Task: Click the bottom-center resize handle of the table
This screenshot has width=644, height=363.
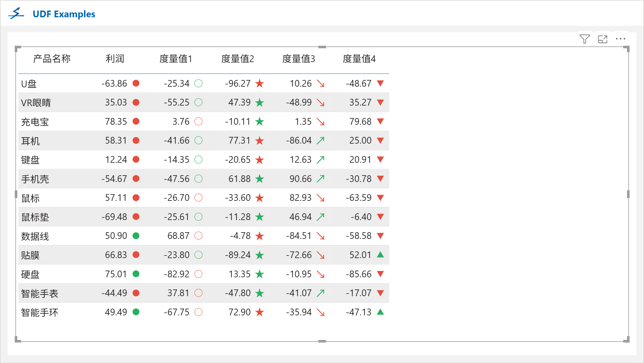Action: pos(322,341)
